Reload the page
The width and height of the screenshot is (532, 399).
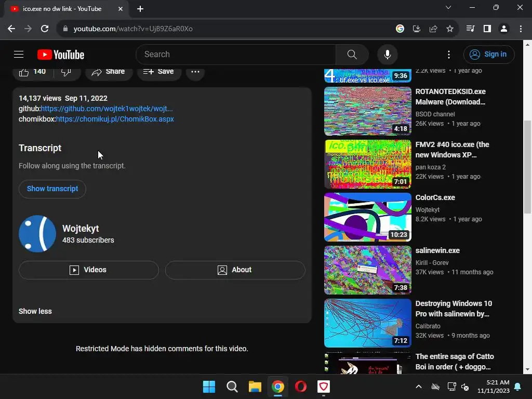[45, 29]
